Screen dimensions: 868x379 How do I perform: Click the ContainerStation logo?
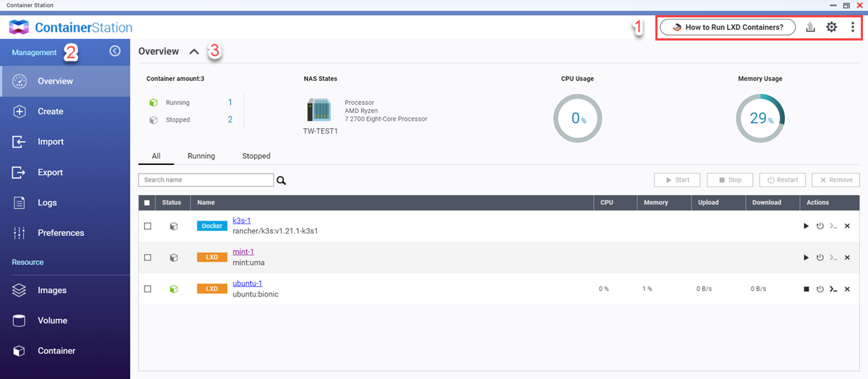point(71,27)
